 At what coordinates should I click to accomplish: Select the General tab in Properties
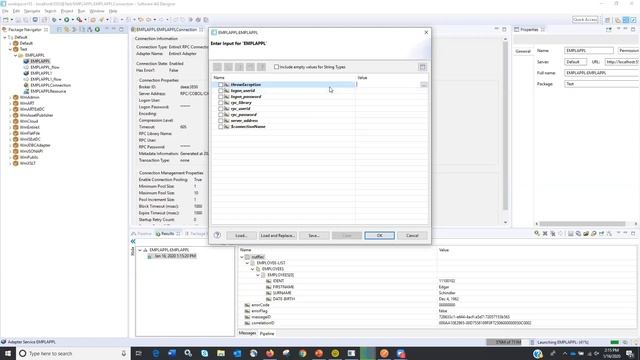[523, 51]
